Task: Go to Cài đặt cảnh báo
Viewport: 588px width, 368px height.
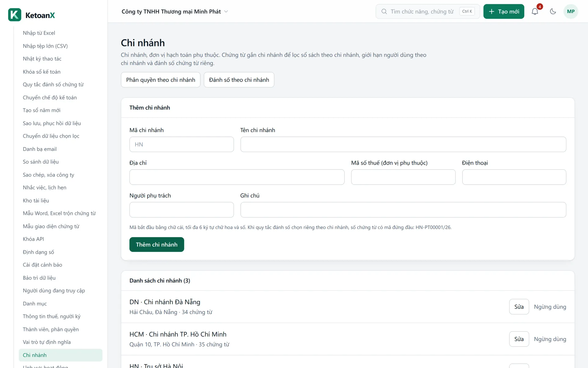Action: click(x=61, y=265)
